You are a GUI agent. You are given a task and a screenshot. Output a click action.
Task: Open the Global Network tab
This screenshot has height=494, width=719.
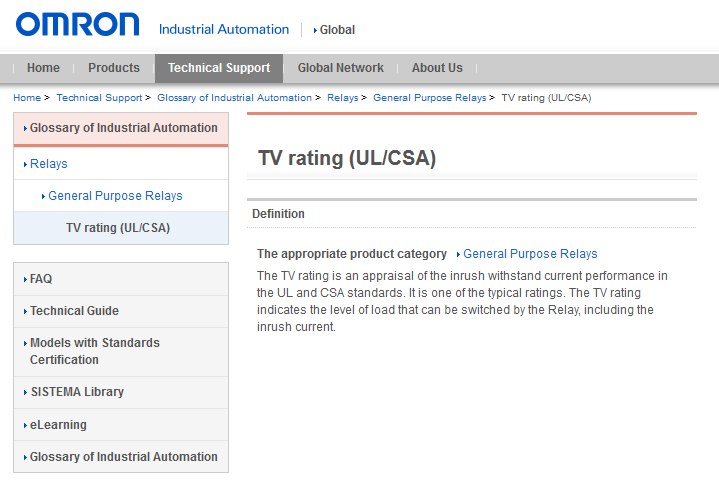pos(340,68)
